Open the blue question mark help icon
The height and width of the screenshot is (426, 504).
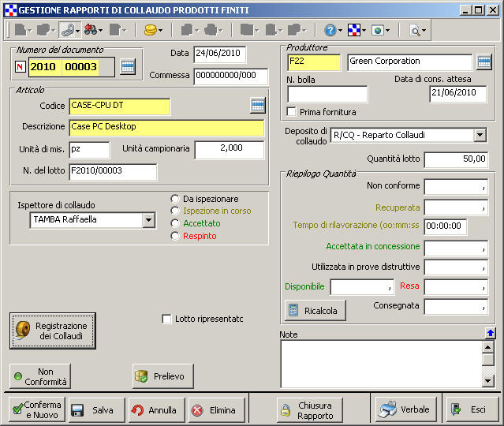[x=330, y=30]
